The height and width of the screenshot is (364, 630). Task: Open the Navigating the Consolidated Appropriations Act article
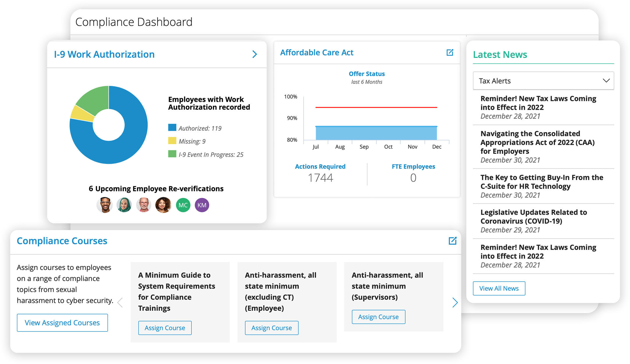538,142
